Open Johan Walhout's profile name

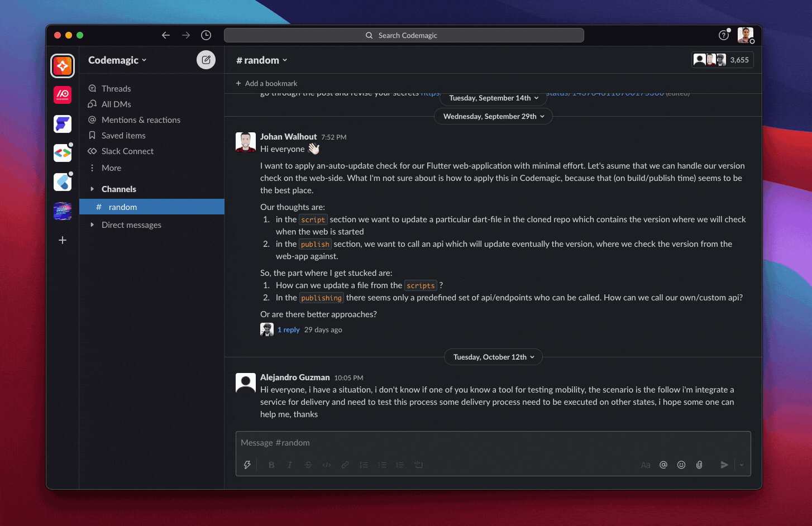[x=288, y=137]
